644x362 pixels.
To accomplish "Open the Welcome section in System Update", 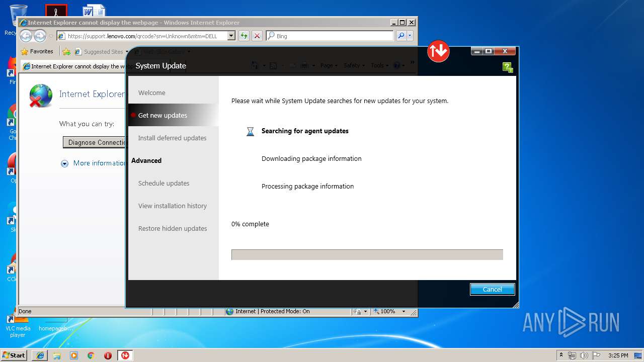I will click(152, 93).
